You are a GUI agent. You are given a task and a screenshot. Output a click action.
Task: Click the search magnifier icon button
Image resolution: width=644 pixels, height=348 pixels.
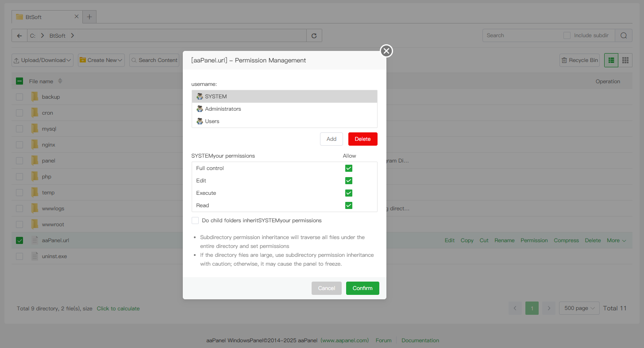[x=623, y=36]
